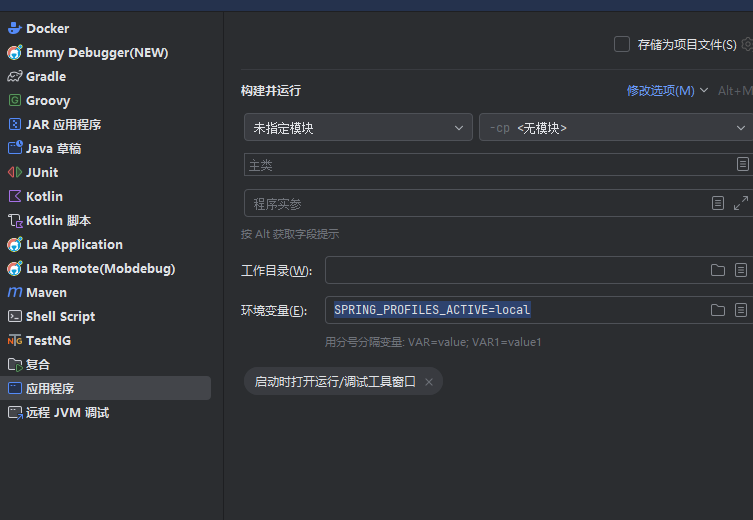Select Java 草稿 entry
753x520 pixels.
[106, 148]
